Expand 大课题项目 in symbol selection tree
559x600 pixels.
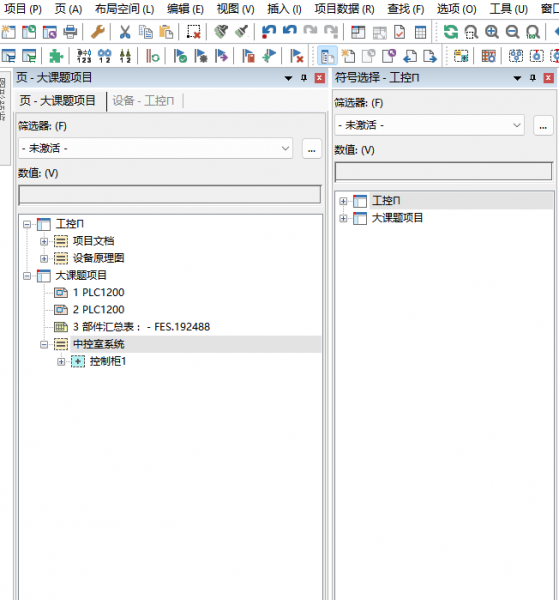point(343,218)
